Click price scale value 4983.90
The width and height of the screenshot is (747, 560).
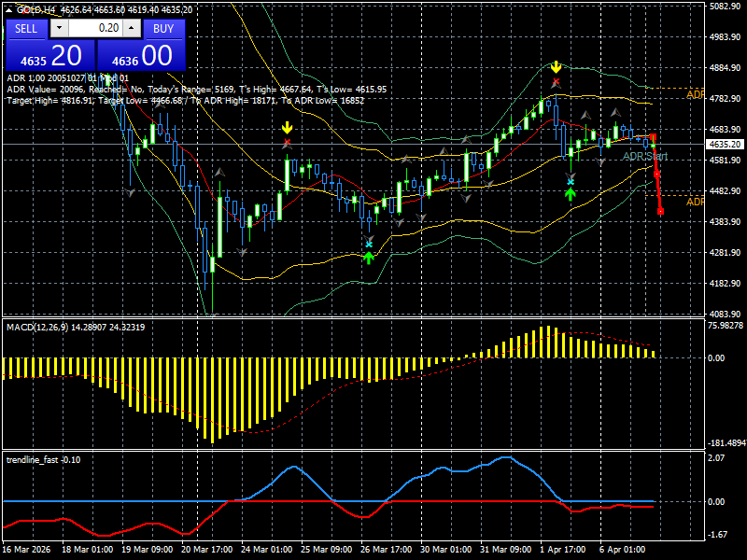coord(725,37)
